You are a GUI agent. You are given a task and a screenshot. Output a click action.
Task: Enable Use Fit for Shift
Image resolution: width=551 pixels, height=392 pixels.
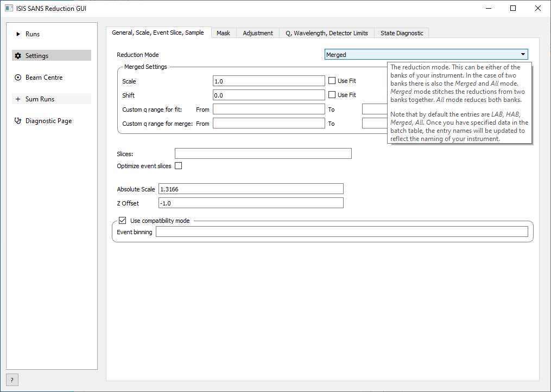332,95
